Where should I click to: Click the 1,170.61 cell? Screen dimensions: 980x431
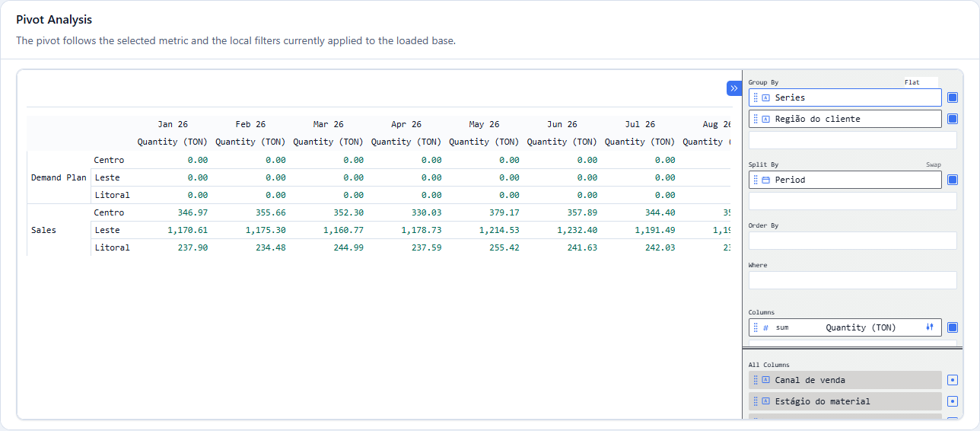187,230
